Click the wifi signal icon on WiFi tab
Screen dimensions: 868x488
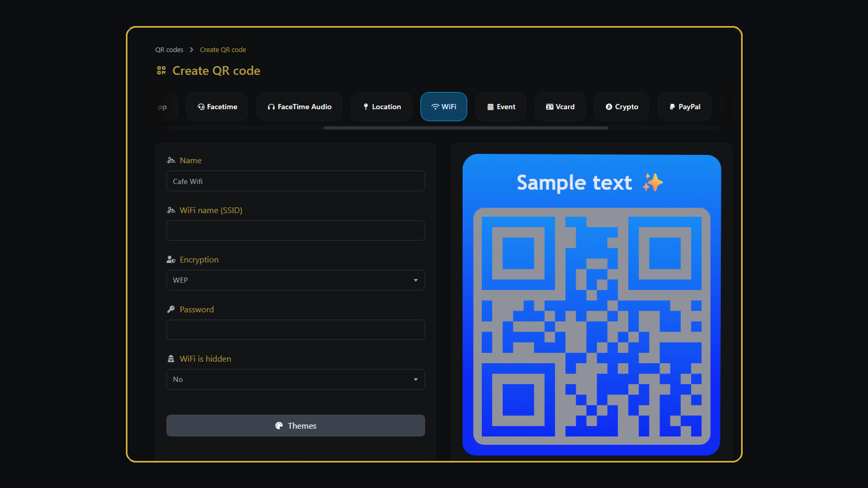[x=435, y=107]
